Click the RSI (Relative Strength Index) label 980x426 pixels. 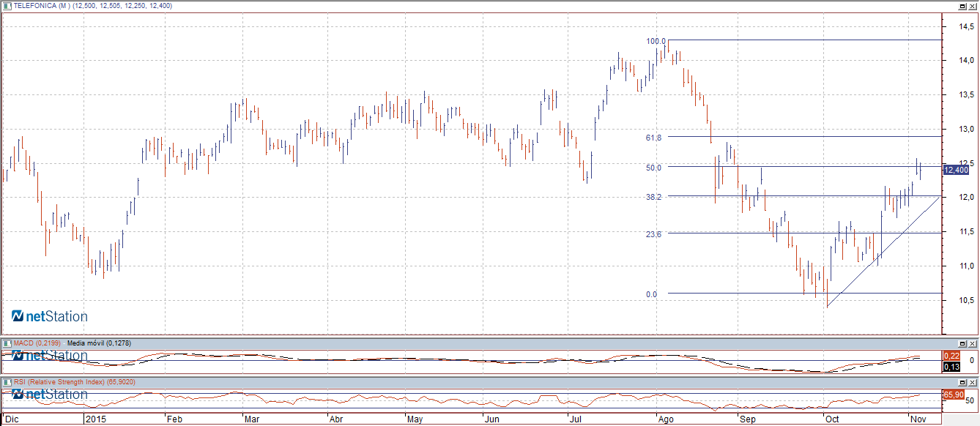59,382
